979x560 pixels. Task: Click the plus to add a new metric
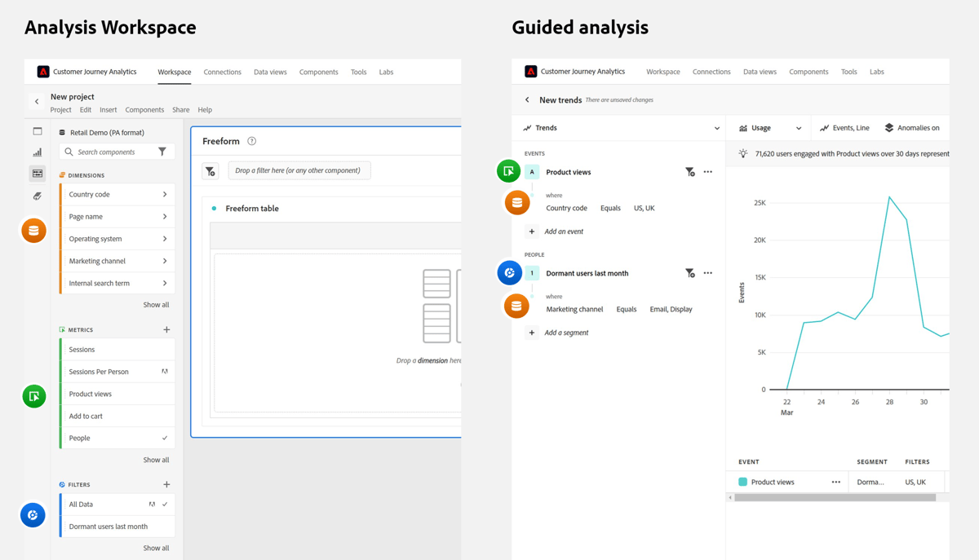pos(166,329)
